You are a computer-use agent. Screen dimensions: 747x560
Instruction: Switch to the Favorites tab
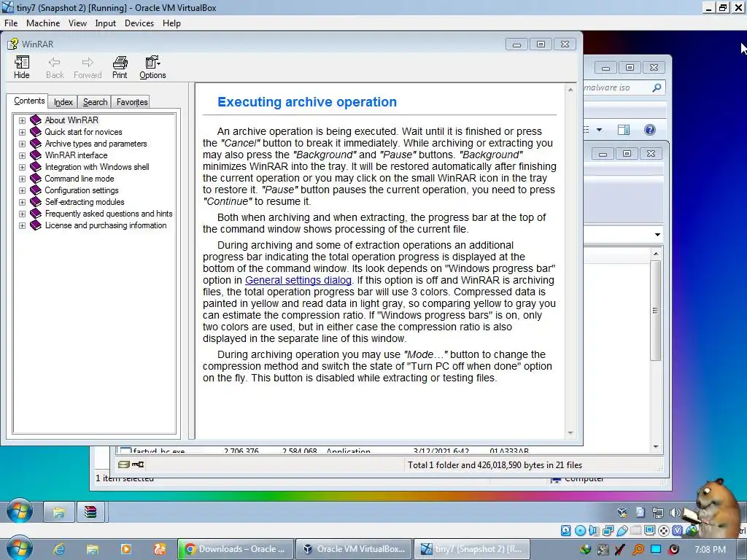(132, 102)
